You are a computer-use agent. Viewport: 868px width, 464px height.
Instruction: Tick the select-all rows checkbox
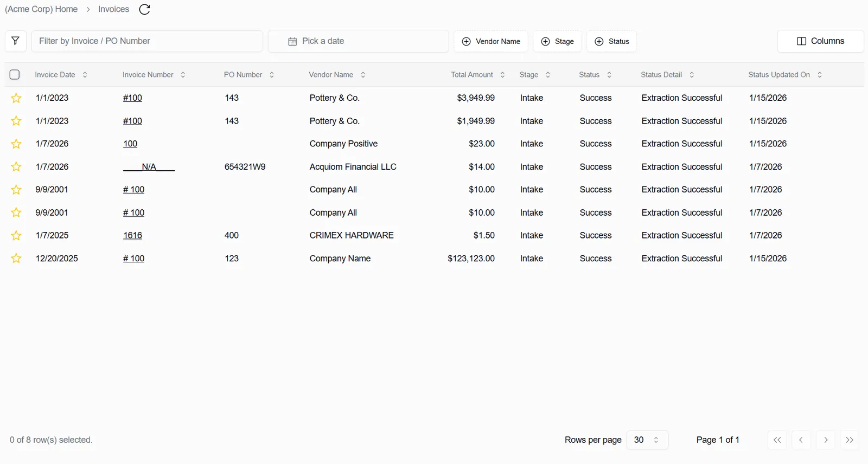(15, 75)
